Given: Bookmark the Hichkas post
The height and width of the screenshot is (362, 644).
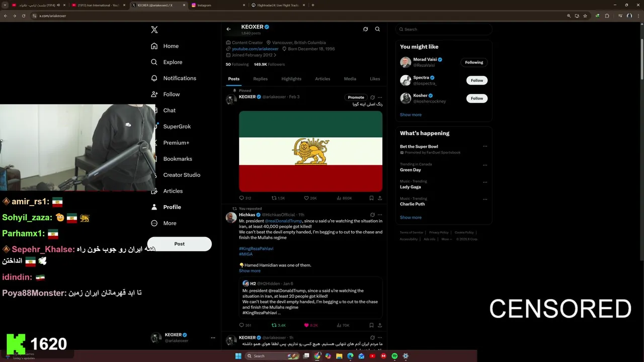Looking at the screenshot, I should (x=371, y=325).
